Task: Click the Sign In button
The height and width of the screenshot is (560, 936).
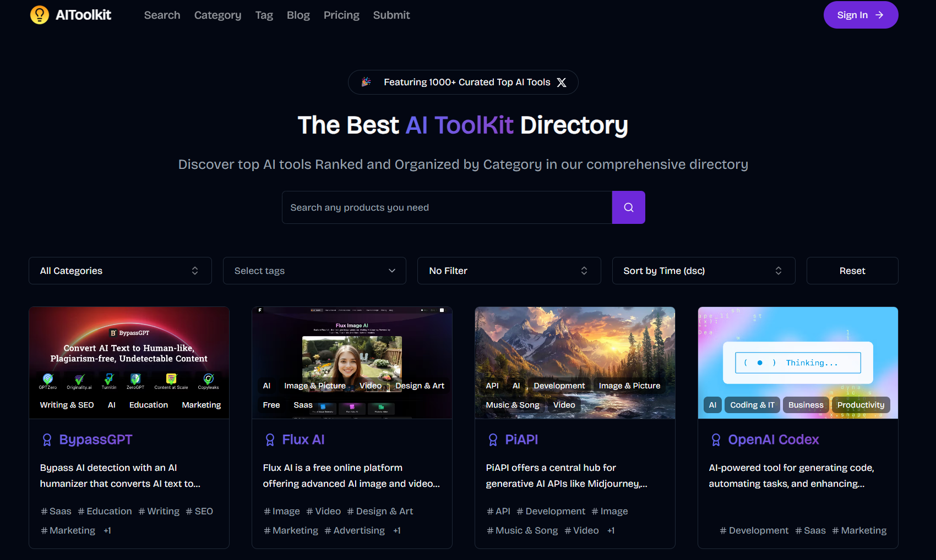Action: (861, 15)
